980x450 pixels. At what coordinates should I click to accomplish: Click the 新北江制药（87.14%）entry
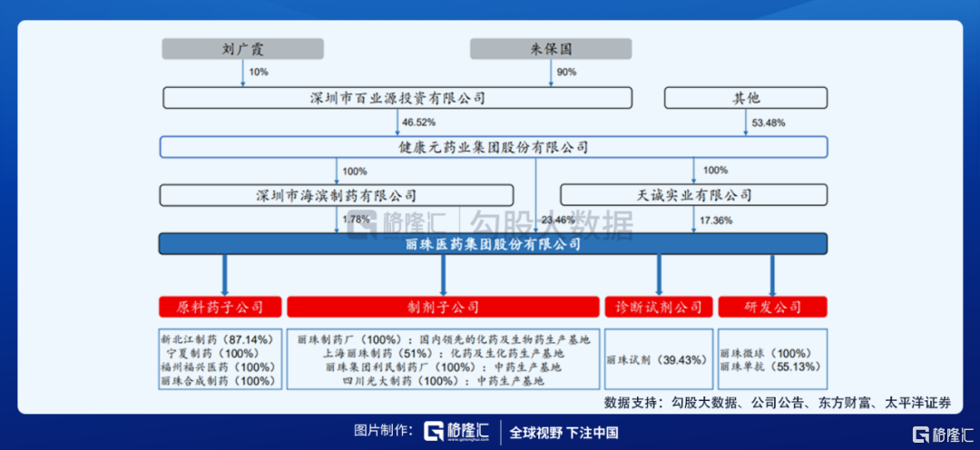click(x=218, y=339)
